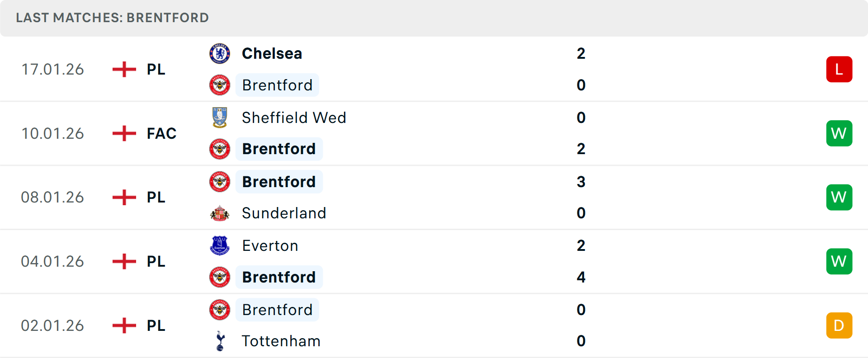Click W badge for Sunderland match
This screenshot has width=868, height=358.
point(839,198)
